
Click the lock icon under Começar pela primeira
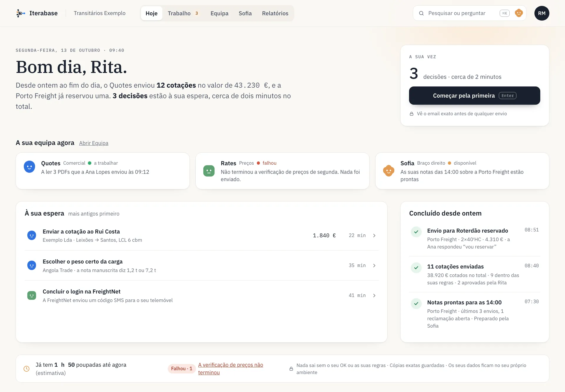click(412, 114)
